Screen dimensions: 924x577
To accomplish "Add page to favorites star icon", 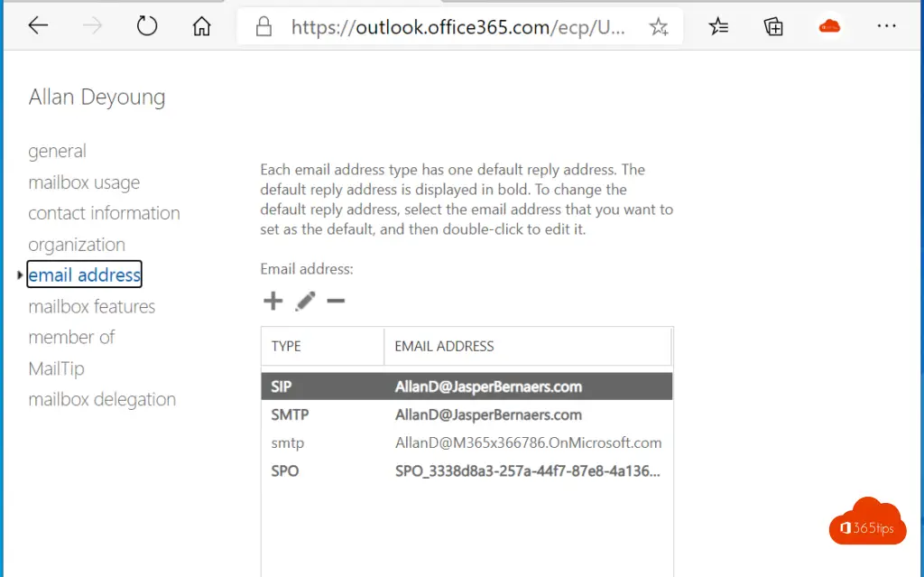I will point(659,26).
